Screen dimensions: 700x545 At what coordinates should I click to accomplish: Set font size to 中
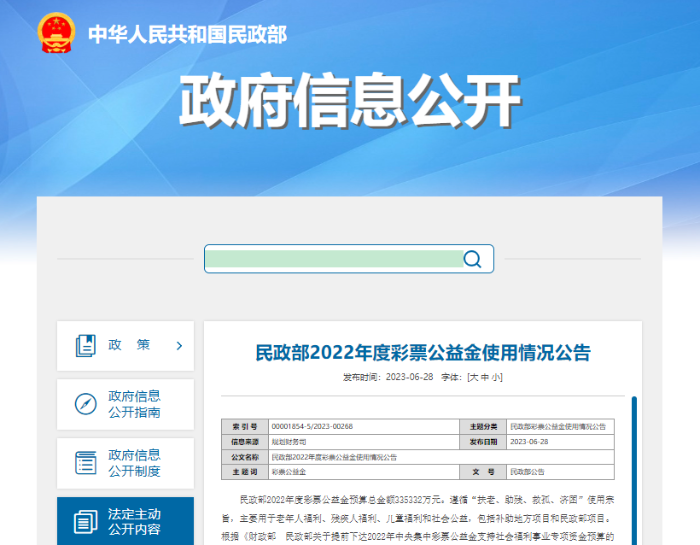pyautogui.click(x=485, y=377)
